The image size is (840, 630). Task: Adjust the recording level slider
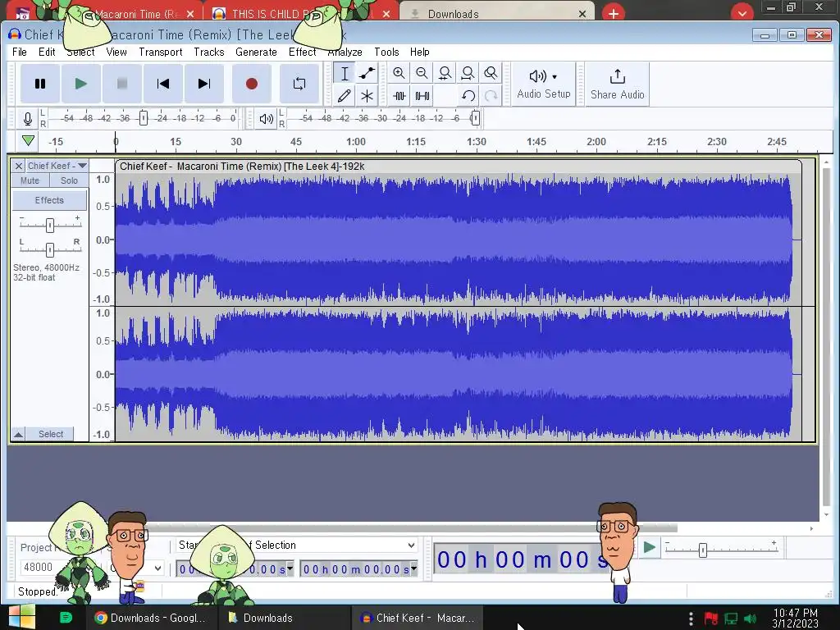click(143, 118)
